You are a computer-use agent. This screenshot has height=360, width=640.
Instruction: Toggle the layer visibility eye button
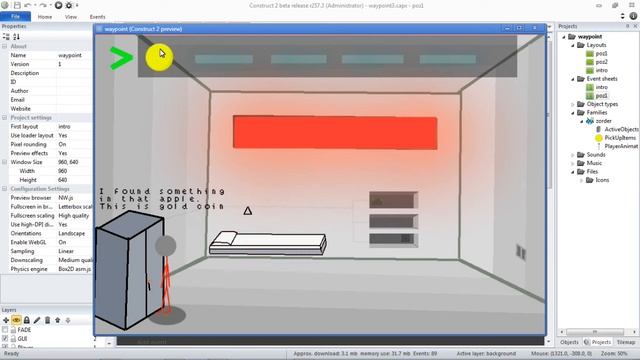pyautogui.click(x=16, y=320)
